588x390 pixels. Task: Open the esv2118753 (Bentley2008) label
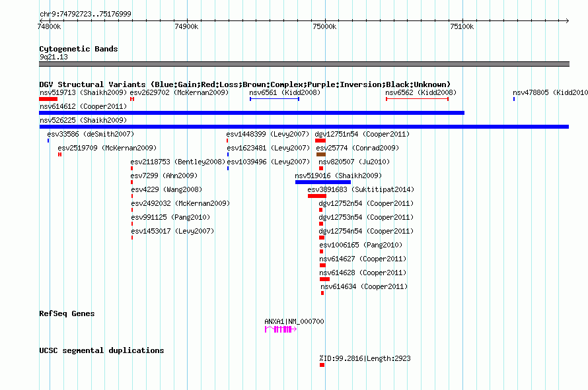point(178,162)
